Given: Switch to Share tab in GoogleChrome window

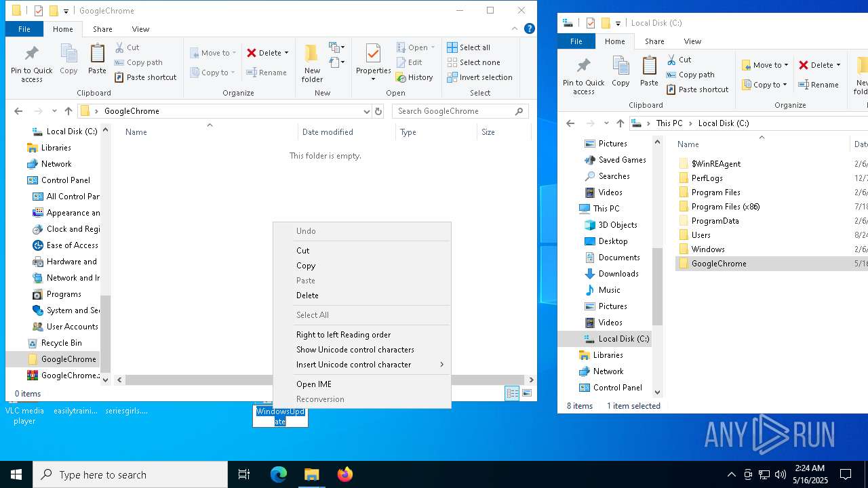Looking at the screenshot, I should tap(102, 29).
